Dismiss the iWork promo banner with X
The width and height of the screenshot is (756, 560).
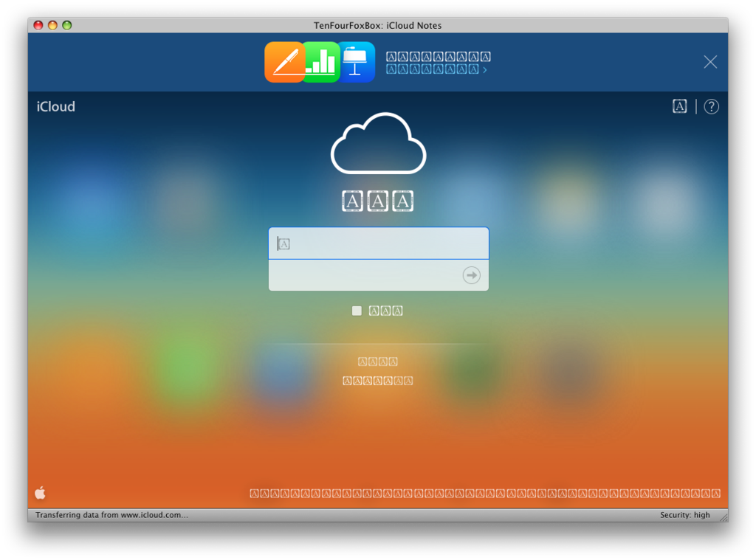pos(709,62)
